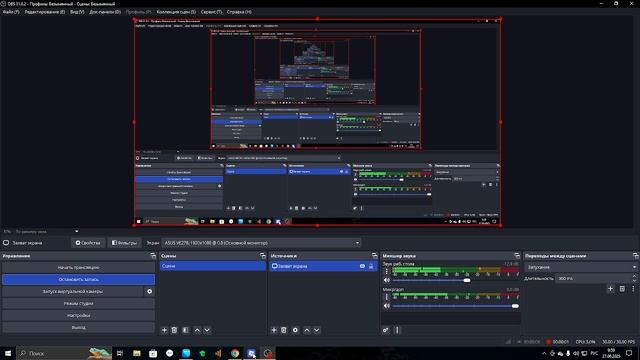The height and width of the screenshot is (360, 640).
Task: Decrease transition duration stepper down
Action: coord(634,281)
